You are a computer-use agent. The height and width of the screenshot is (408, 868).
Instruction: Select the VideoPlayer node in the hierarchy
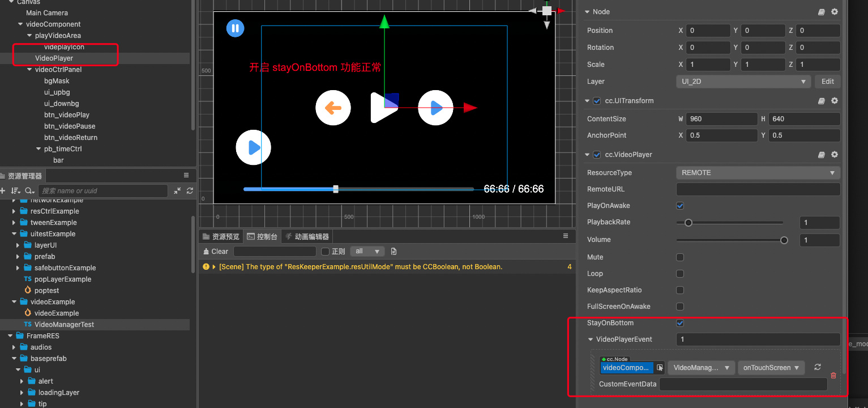pos(54,58)
